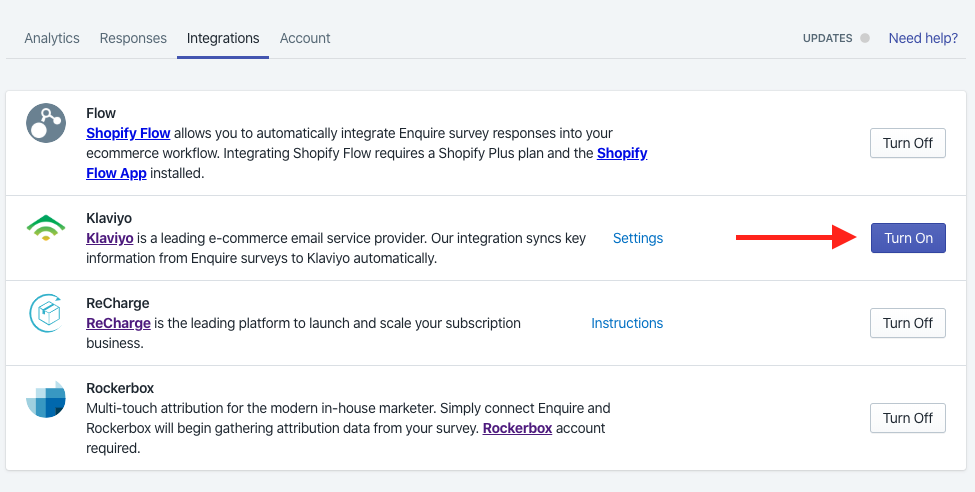This screenshot has width=975, height=492.
Task: Click the gray Updates status dot
Action: pyautogui.click(x=865, y=38)
